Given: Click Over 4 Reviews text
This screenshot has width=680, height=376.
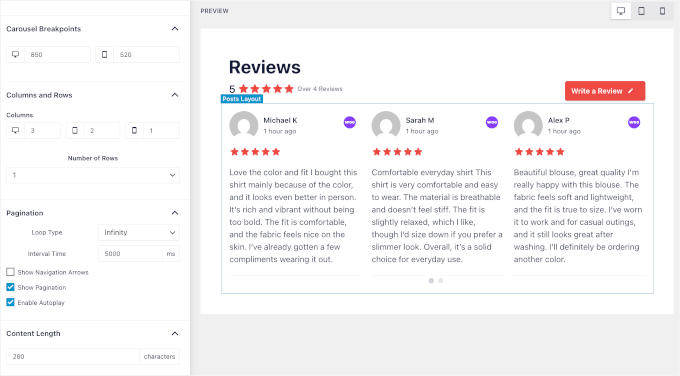Looking at the screenshot, I should (x=320, y=89).
